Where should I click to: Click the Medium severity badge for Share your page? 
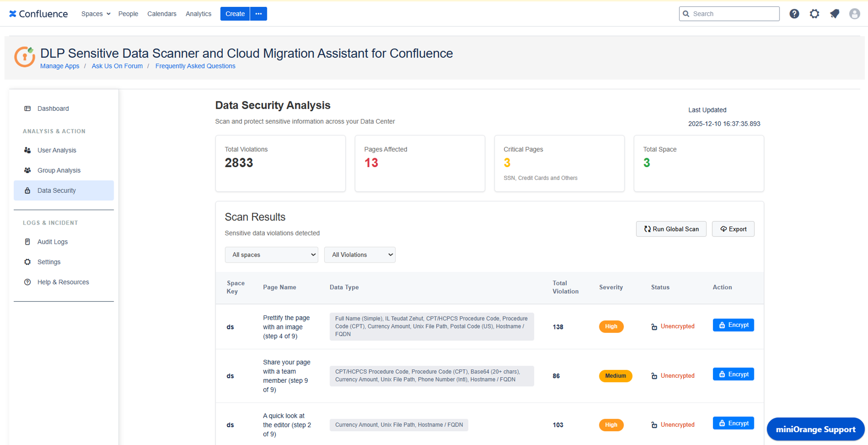(x=615, y=376)
